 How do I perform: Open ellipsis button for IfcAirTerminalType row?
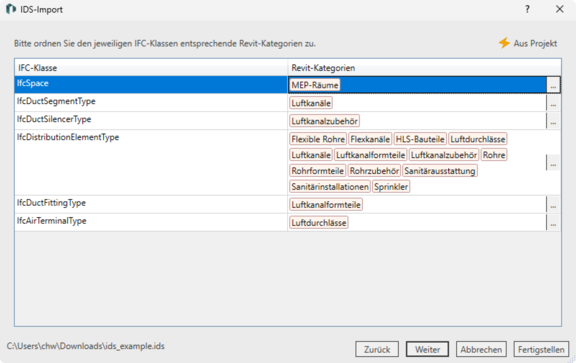[553, 223]
